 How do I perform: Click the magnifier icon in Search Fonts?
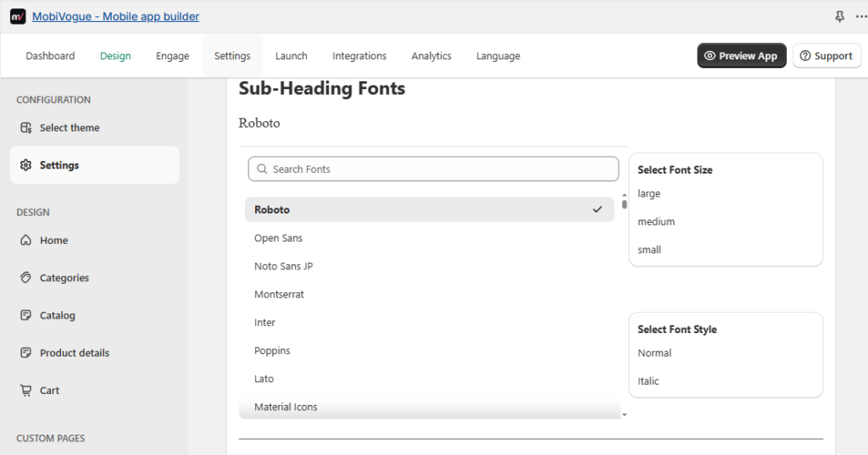(x=263, y=169)
